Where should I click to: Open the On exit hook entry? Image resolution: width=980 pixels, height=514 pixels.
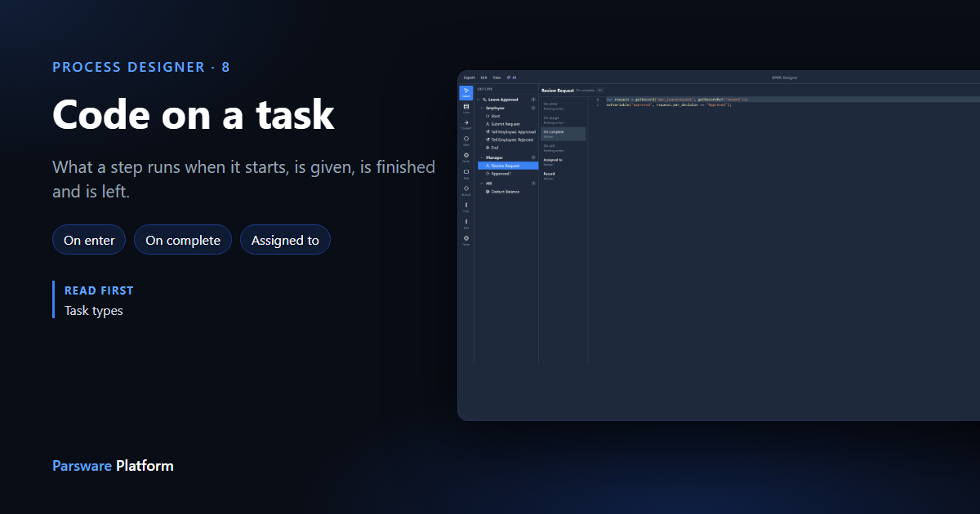point(563,148)
